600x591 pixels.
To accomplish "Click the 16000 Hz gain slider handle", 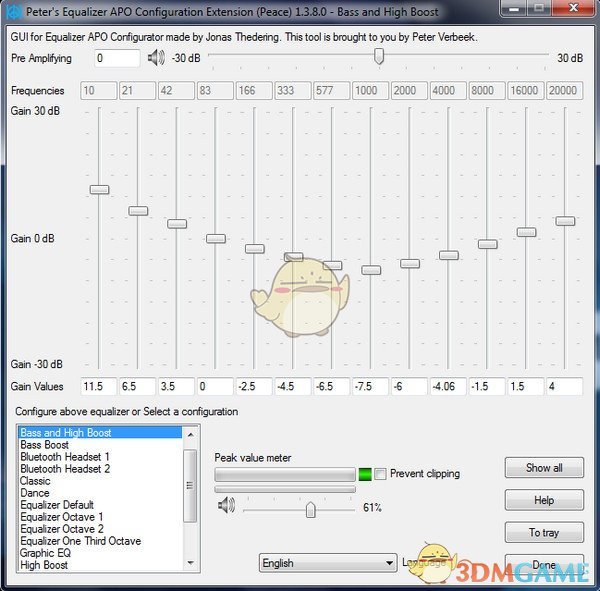I will tap(527, 232).
